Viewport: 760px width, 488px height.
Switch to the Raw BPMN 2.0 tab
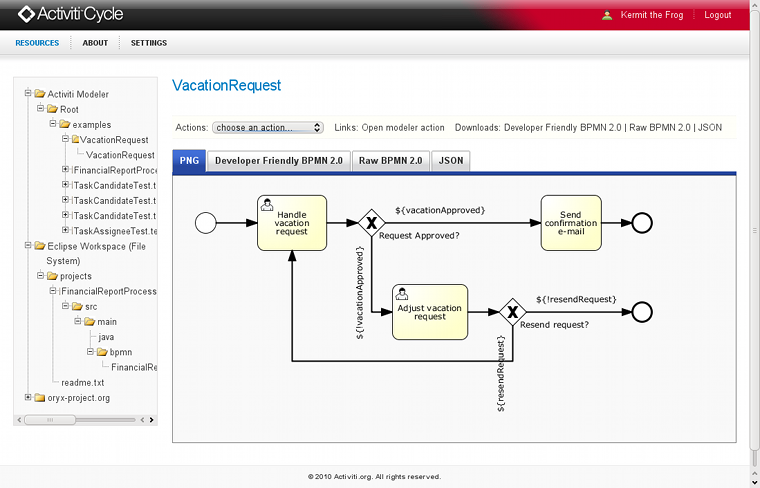[391, 160]
